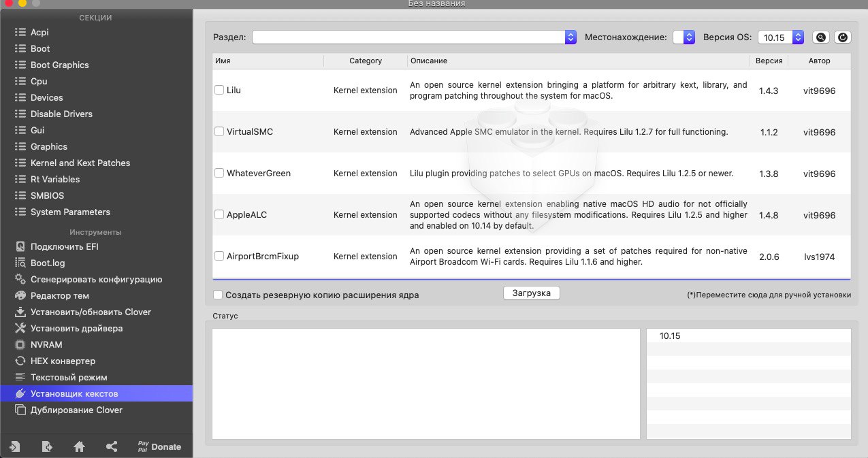Click WhateverGreen author vit9696 cell
Image resolution: width=868 pixels, height=458 pixels.
pyautogui.click(x=819, y=174)
